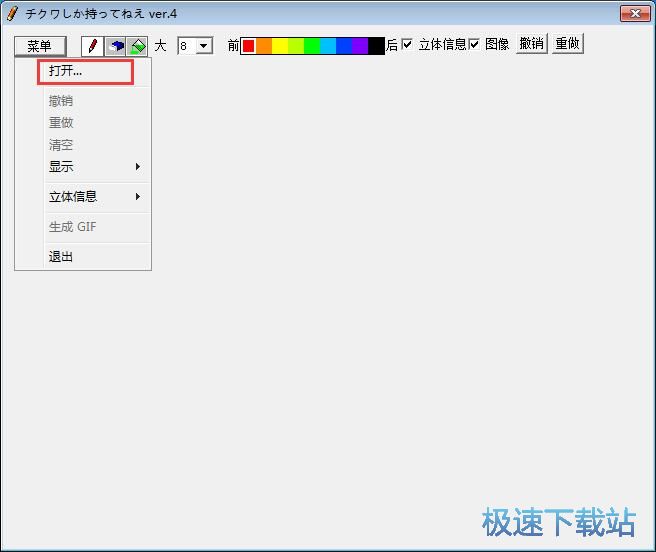The height and width of the screenshot is (552, 656).
Task: Click the pencil app icon in title bar
Action: tap(12, 13)
